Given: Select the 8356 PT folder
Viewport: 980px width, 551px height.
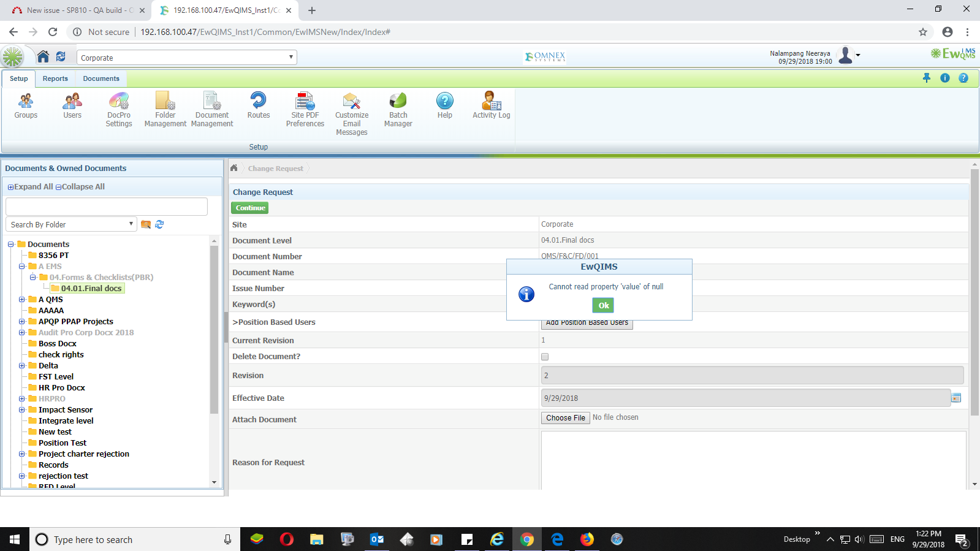Looking at the screenshot, I should pyautogui.click(x=54, y=255).
